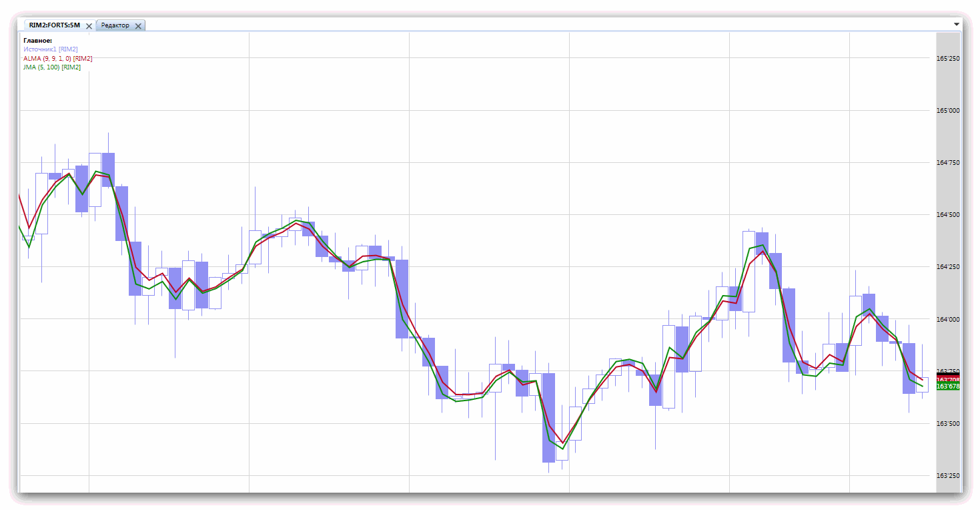
Task: Close the Редактор tab
Action: click(138, 26)
